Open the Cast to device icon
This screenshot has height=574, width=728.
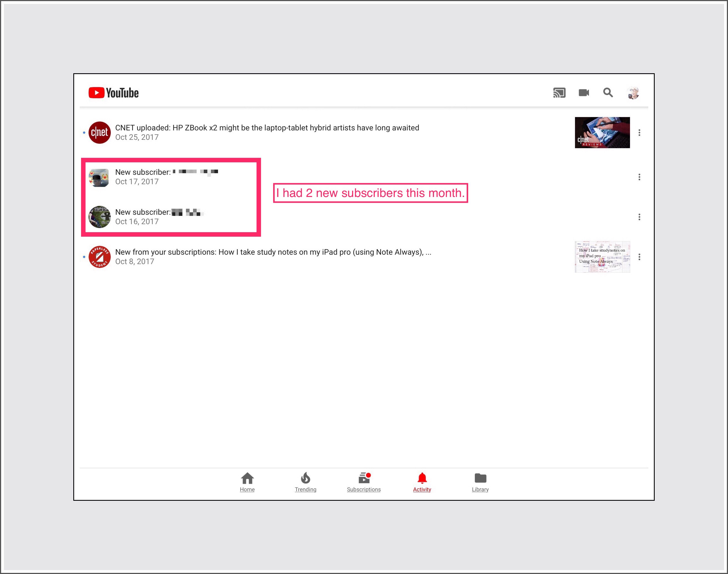[x=559, y=93]
